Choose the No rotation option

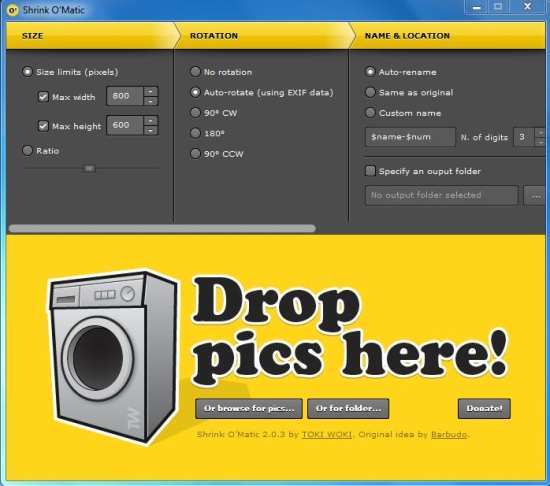(195, 72)
